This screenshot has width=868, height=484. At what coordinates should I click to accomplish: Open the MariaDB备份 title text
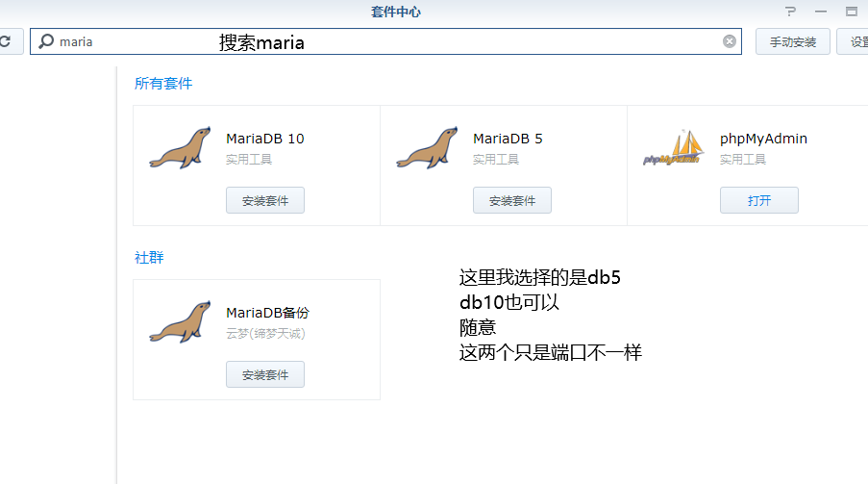(x=268, y=313)
